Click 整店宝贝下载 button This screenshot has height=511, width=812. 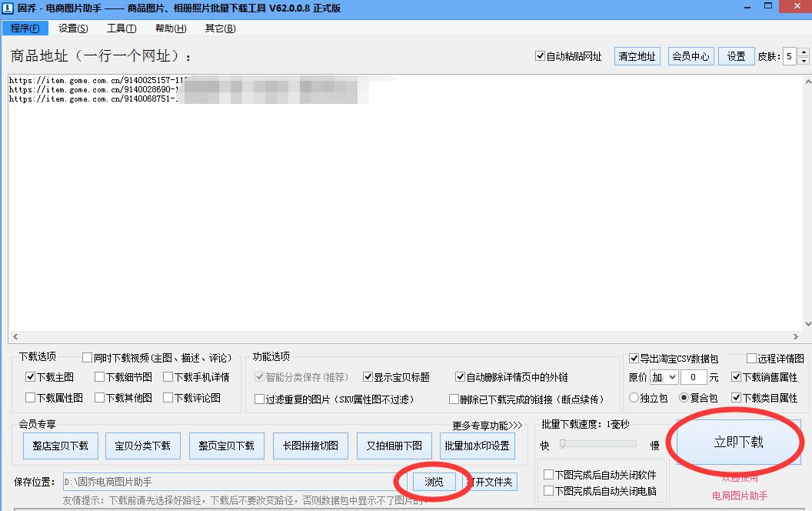[60, 446]
